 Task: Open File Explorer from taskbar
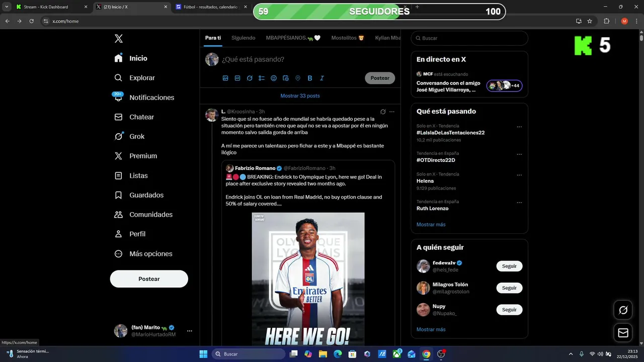coord(323,354)
